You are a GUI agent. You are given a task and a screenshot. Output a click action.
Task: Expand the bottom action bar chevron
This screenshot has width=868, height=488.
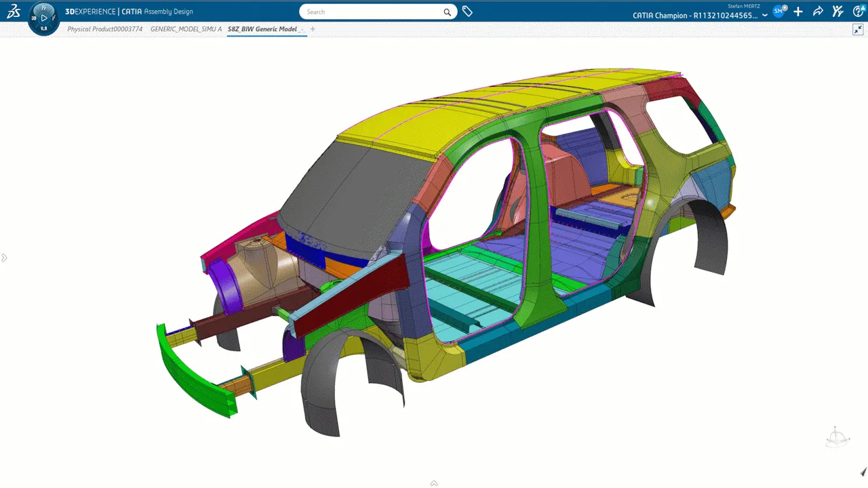(x=434, y=483)
